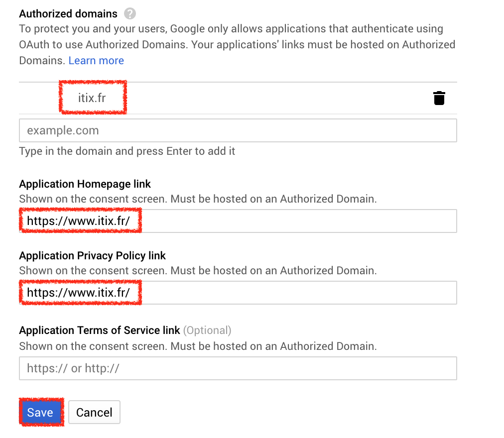
Task: Click into the Application Privacy Policy field
Action: click(x=238, y=293)
